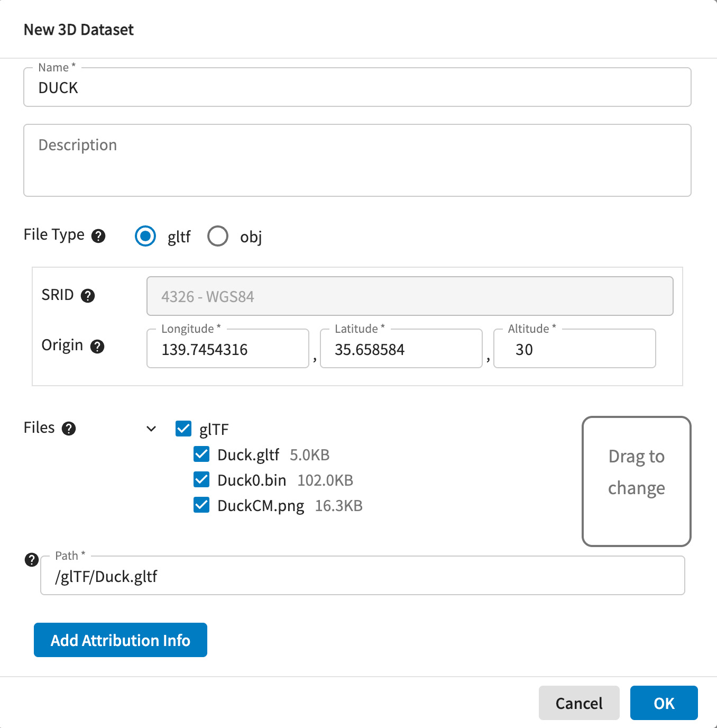
Task: Select the gltf file type radio button
Action: coord(145,236)
